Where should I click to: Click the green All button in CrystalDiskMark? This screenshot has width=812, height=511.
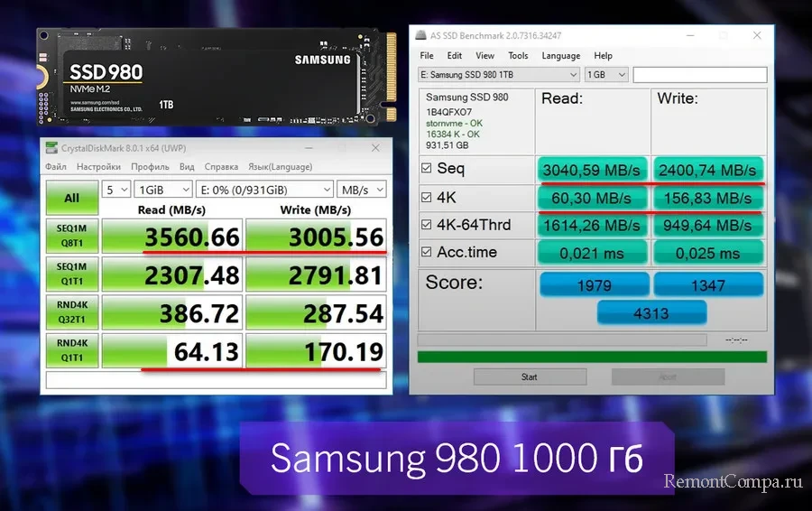(72, 198)
